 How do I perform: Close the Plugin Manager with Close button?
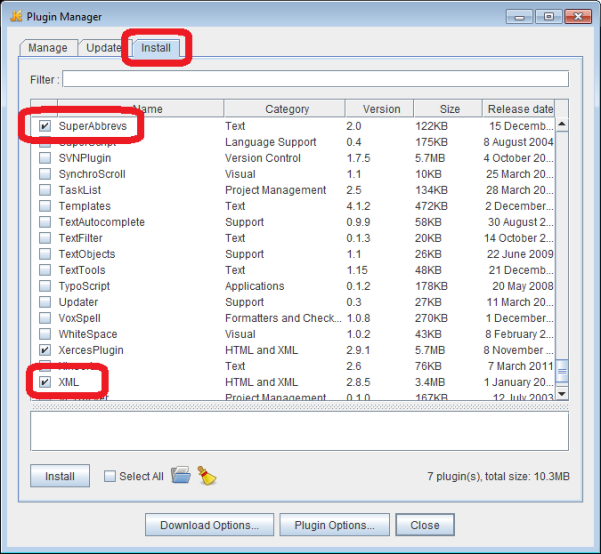425,525
